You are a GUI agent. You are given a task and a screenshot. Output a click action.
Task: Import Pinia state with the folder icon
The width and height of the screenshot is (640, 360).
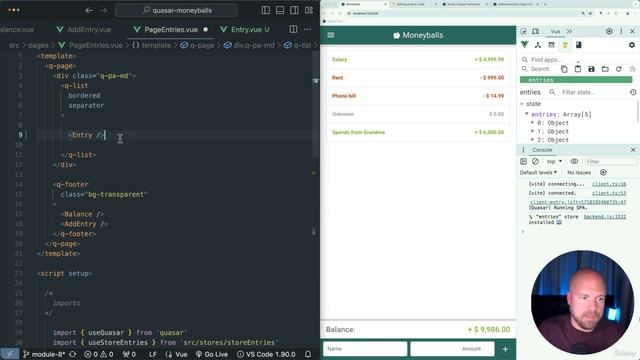pos(605,69)
